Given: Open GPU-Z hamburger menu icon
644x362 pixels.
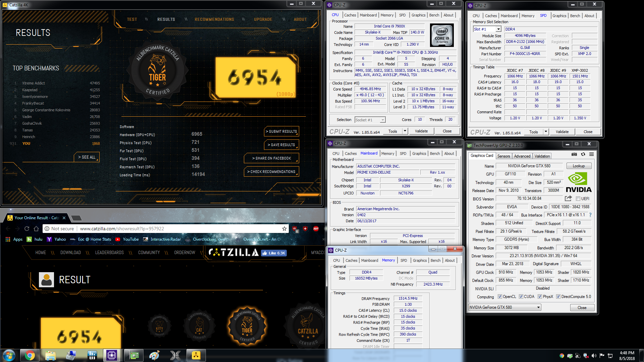Looking at the screenshot, I should pyautogui.click(x=591, y=155).
